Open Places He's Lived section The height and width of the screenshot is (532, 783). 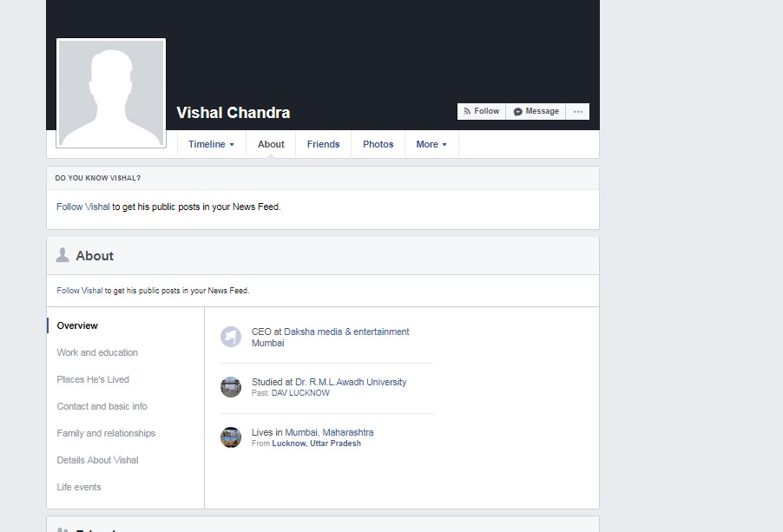[x=93, y=379]
